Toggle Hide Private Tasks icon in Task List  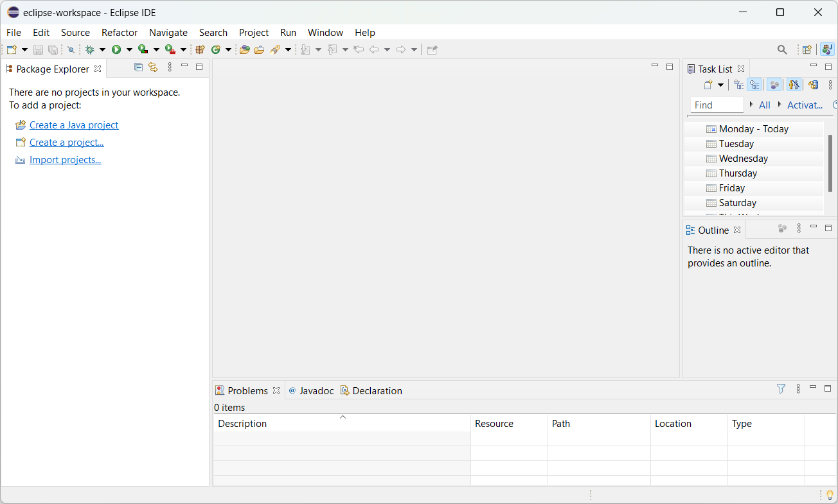(x=794, y=85)
